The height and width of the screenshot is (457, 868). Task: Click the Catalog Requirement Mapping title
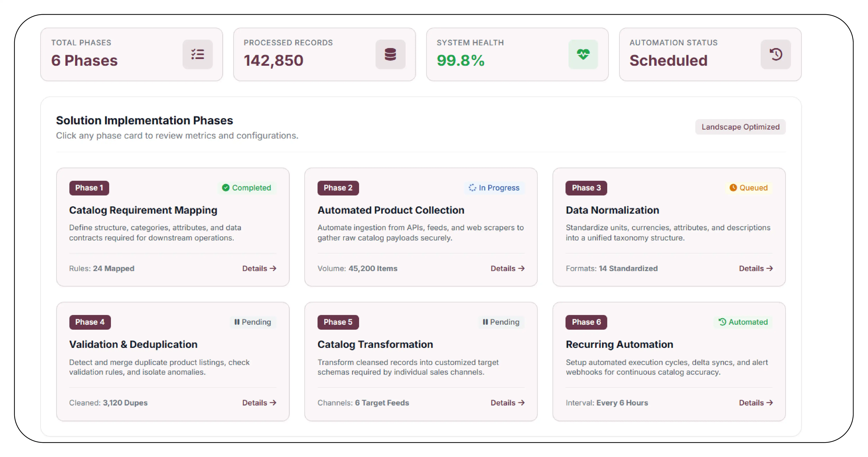pyautogui.click(x=143, y=210)
